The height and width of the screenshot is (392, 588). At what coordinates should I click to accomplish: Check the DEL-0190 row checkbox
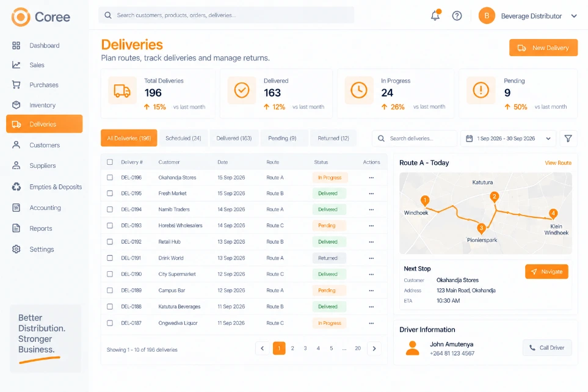pyautogui.click(x=110, y=274)
